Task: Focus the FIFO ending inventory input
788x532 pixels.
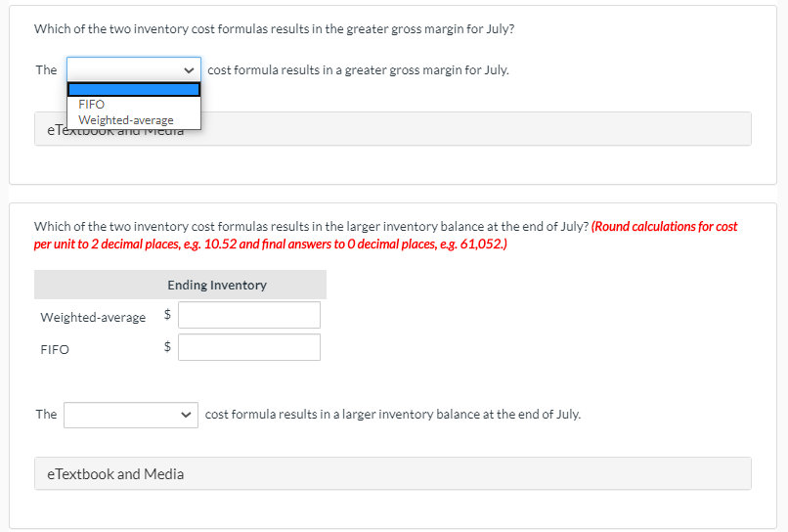Action: (248, 347)
